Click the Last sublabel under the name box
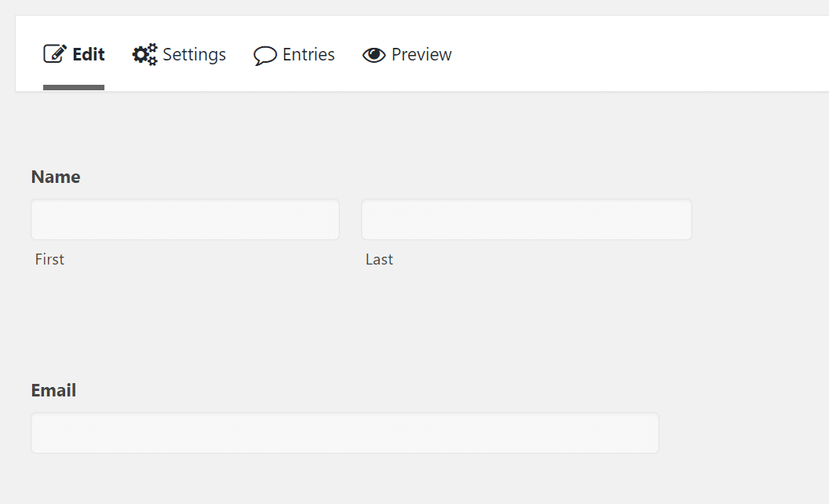The height and width of the screenshot is (504, 829). tap(379, 259)
